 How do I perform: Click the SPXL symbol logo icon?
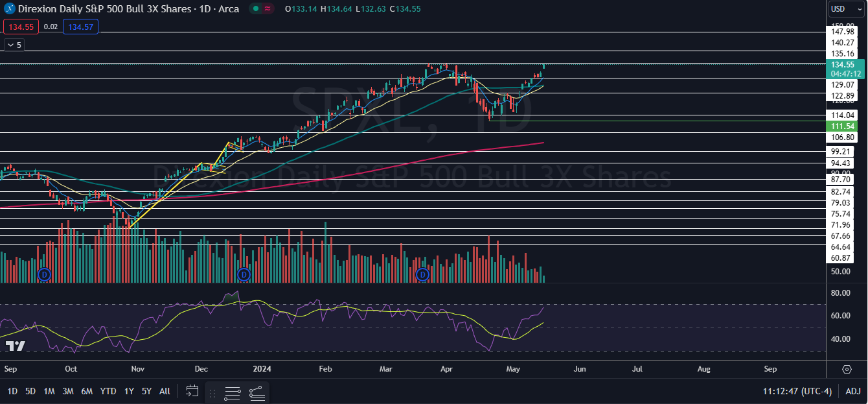pyautogui.click(x=9, y=9)
